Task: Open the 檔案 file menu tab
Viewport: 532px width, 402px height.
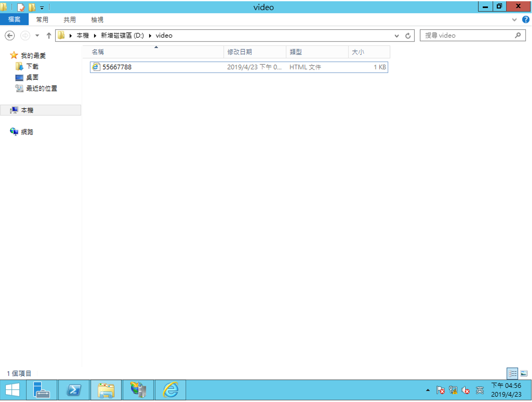Action: 14,20
